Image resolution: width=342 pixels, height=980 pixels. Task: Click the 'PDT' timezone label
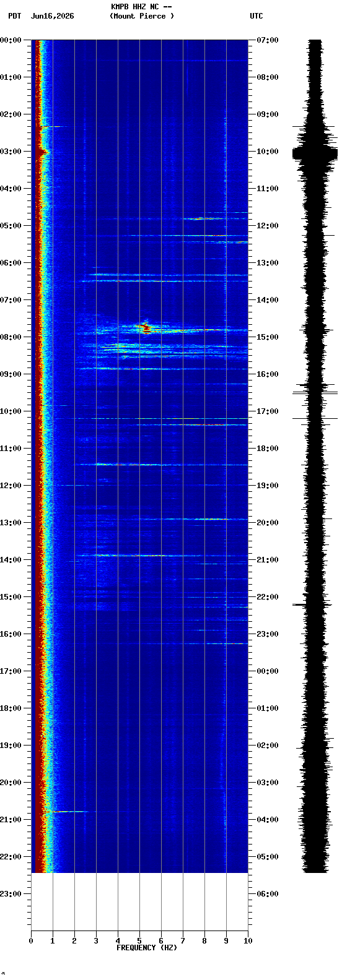click(x=14, y=16)
